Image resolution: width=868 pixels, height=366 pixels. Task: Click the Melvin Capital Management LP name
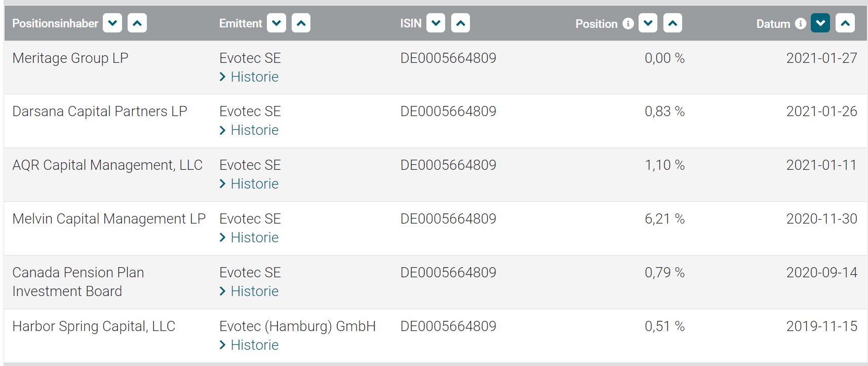point(109,219)
